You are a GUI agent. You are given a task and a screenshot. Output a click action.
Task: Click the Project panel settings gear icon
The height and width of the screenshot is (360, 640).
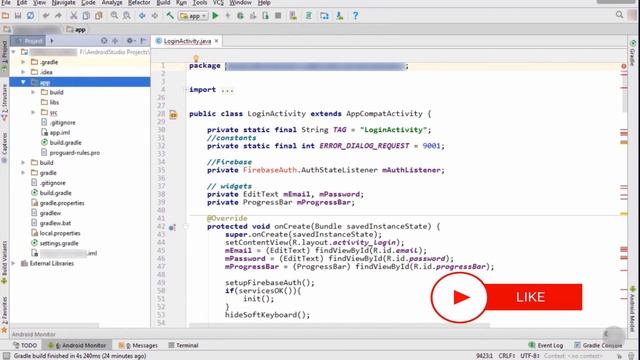[x=130, y=41]
